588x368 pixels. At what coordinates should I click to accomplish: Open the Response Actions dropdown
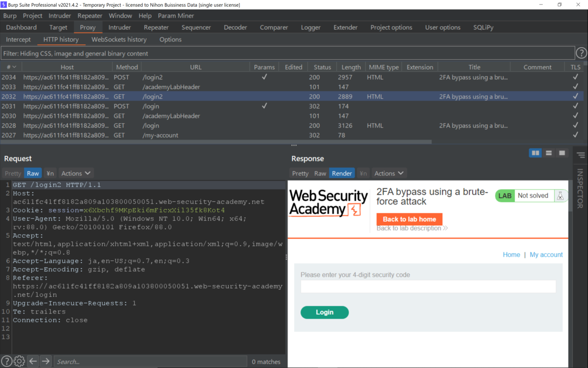tap(389, 173)
